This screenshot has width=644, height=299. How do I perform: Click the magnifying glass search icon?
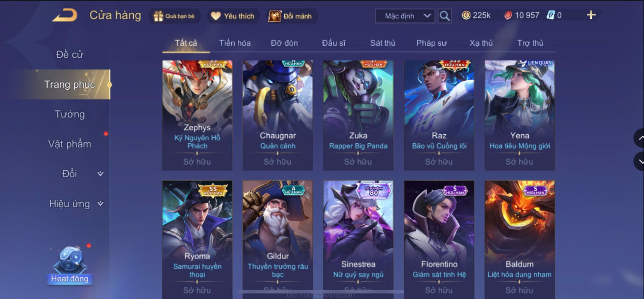[445, 16]
